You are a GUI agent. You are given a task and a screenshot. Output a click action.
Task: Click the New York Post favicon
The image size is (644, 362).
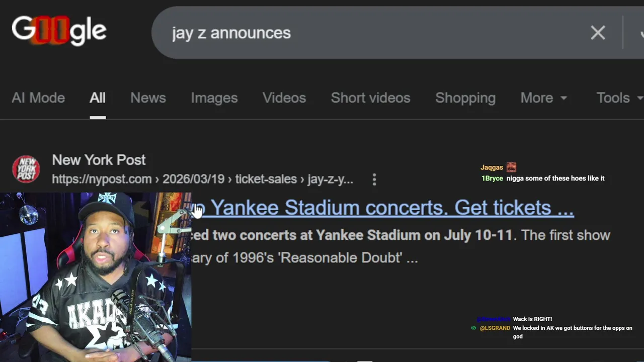tap(26, 169)
